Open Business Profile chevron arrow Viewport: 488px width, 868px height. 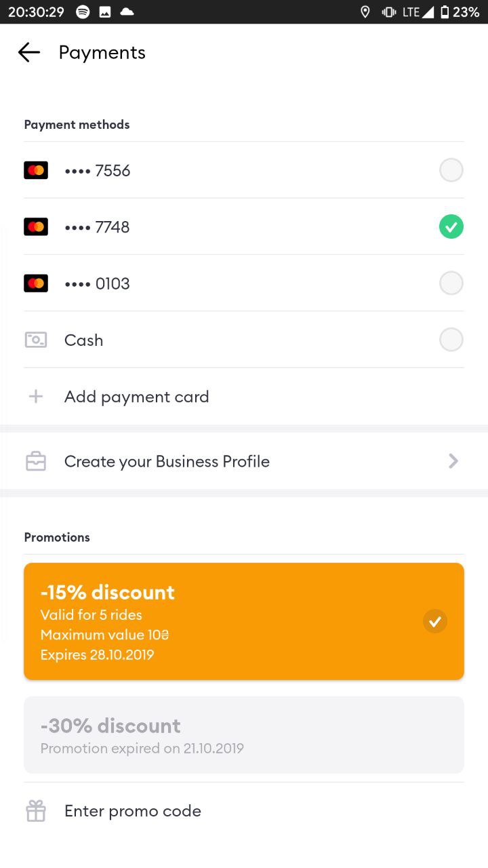453,462
